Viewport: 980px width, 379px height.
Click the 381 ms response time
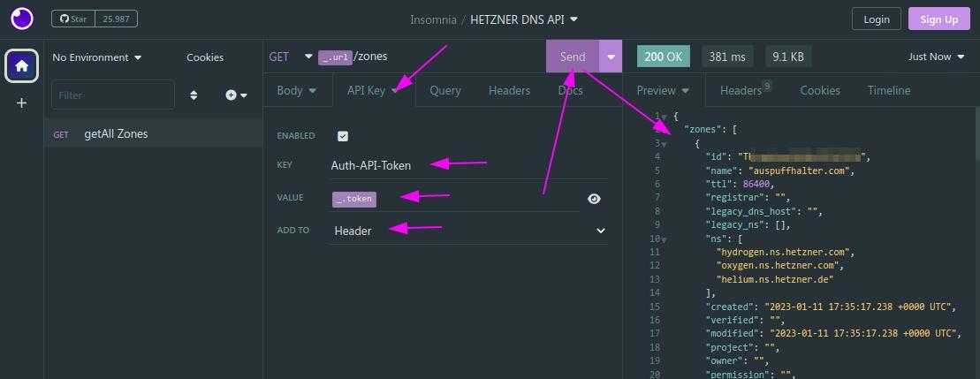pyautogui.click(x=727, y=57)
